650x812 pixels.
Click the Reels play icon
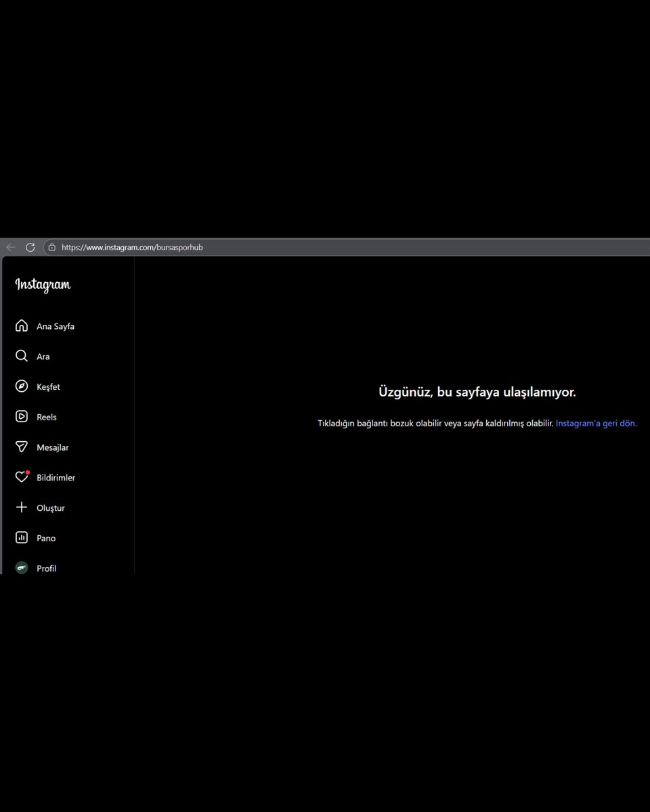pyautogui.click(x=22, y=417)
